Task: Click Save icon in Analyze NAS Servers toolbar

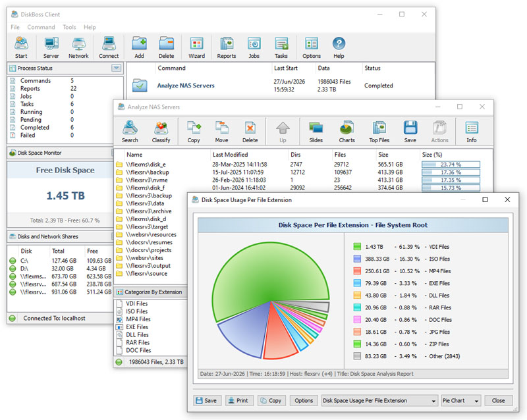Action: pos(410,132)
